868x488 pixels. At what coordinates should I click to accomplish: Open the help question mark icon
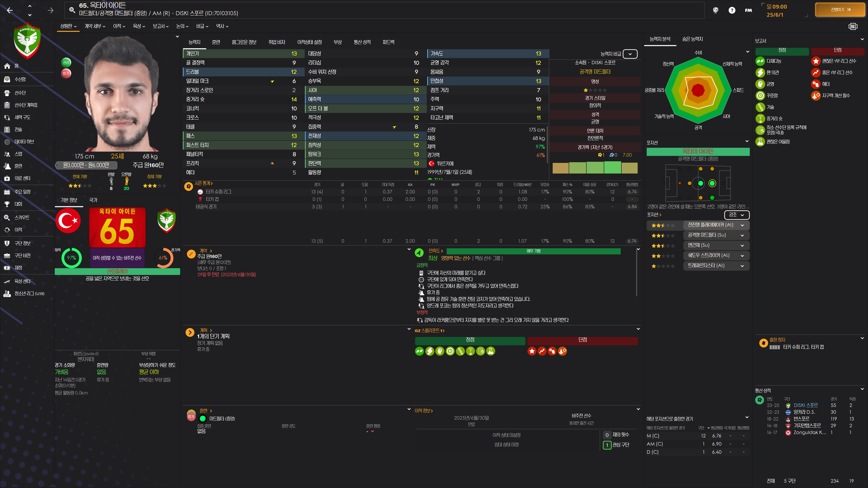(x=731, y=10)
